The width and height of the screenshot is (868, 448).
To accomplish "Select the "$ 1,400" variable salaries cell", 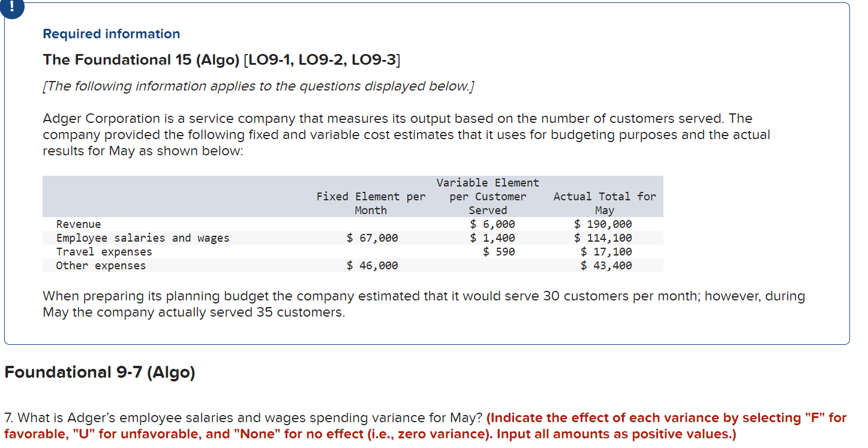I will click(x=492, y=238).
